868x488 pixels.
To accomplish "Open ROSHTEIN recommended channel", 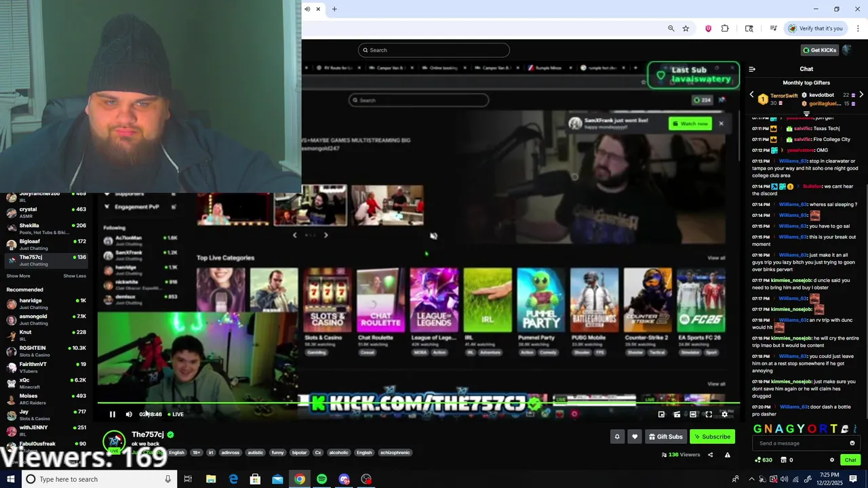I will coord(46,351).
